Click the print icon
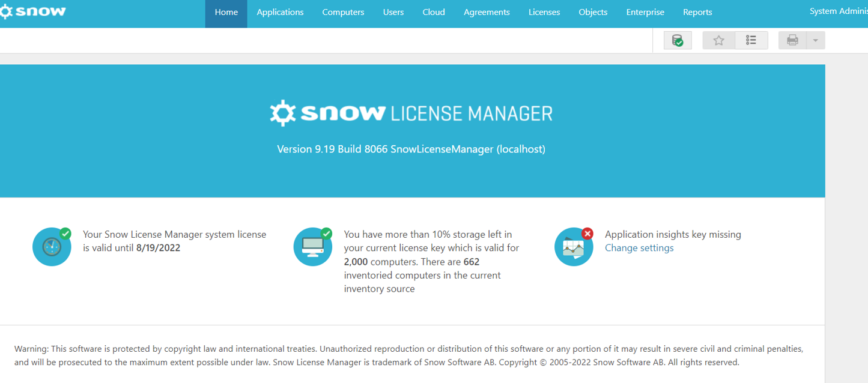 (x=792, y=40)
